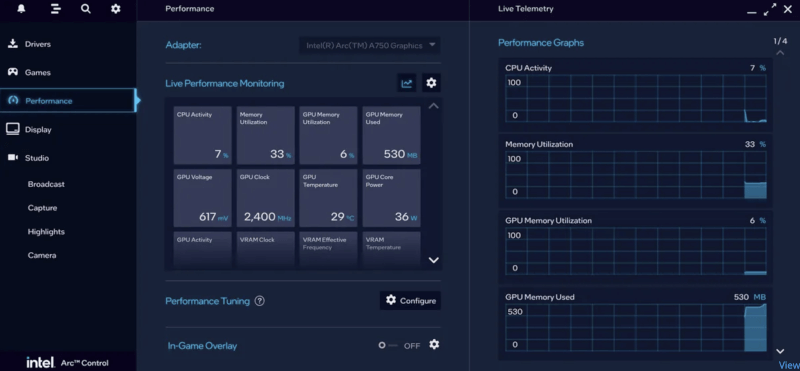The width and height of the screenshot is (800, 371).
Task: Click Performance Tuning help question icon
Action: coord(260,301)
